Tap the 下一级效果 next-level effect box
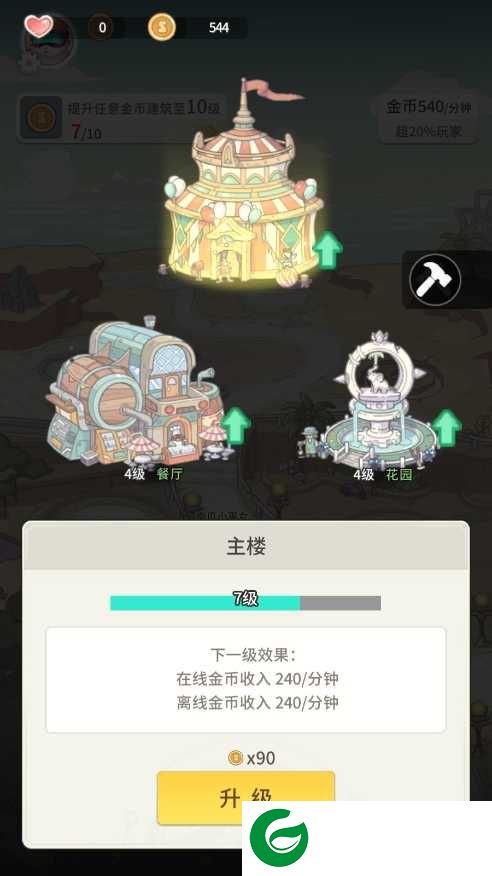This screenshot has width=492, height=876. click(x=246, y=679)
